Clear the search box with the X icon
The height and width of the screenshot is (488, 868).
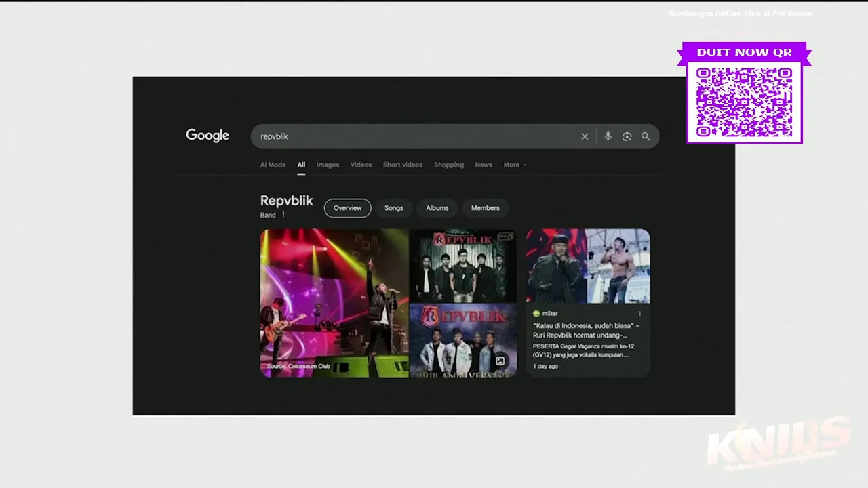pyautogui.click(x=585, y=136)
